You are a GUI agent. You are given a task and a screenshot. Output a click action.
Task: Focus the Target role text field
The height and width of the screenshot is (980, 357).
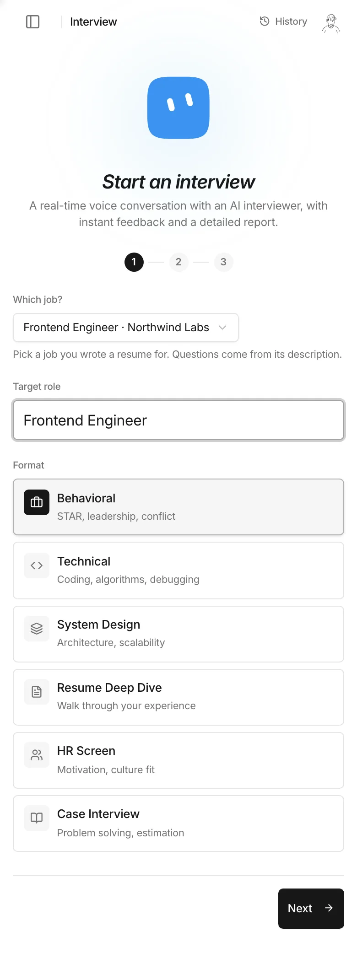(x=178, y=420)
